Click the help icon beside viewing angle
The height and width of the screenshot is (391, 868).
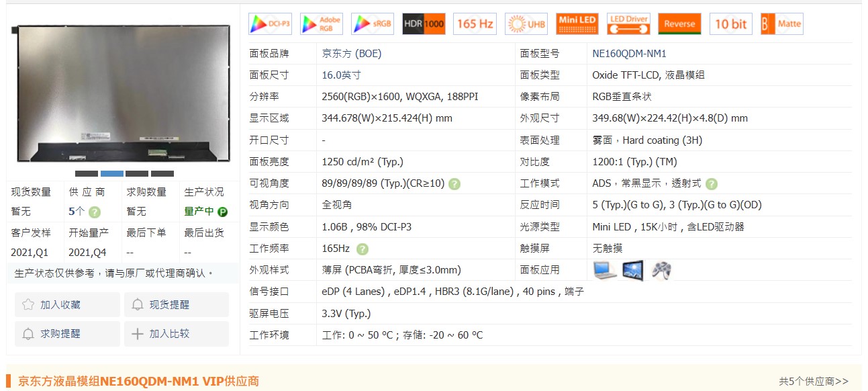point(454,184)
